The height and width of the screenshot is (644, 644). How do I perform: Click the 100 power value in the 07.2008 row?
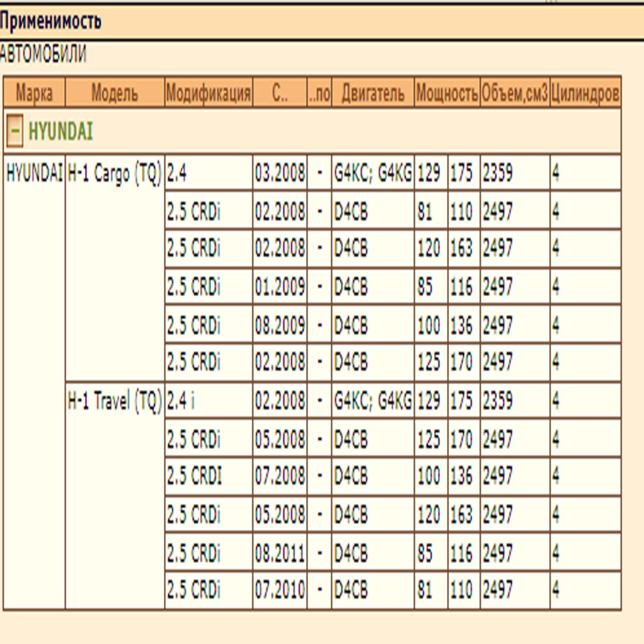click(x=431, y=476)
